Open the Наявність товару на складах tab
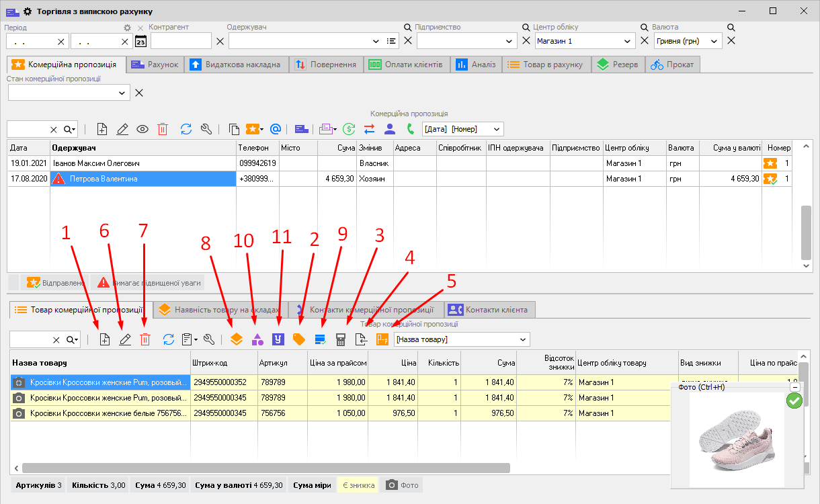820x504 pixels. (x=219, y=310)
